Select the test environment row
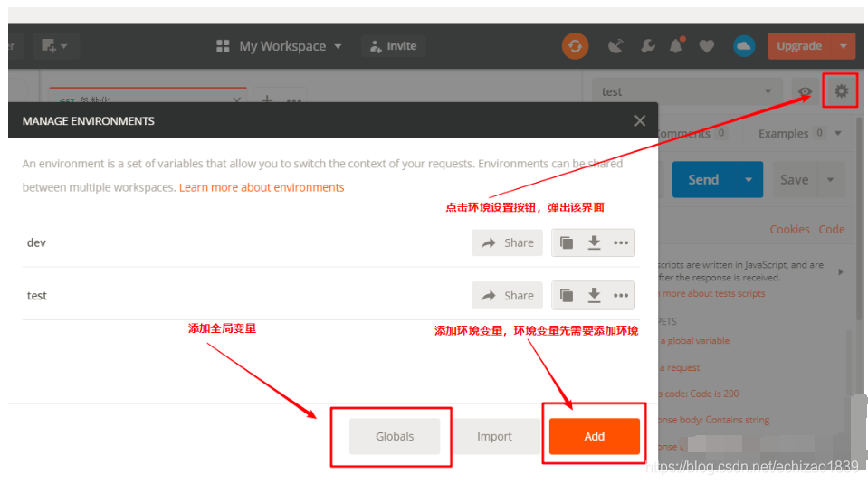Viewport: 868px width, 484px height. click(x=330, y=296)
